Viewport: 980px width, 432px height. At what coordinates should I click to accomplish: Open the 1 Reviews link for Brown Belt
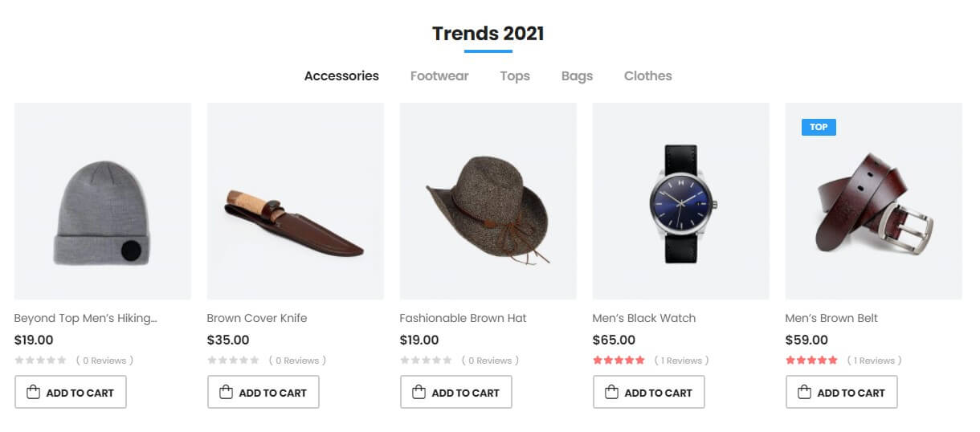[x=874, y=361]
